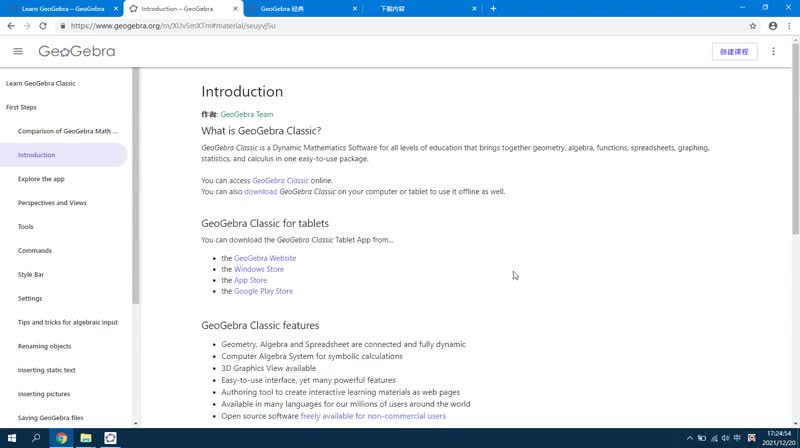This screenshot has height=448, width=800.
Task: Click the address bar URL
Action: pos(173,26)
